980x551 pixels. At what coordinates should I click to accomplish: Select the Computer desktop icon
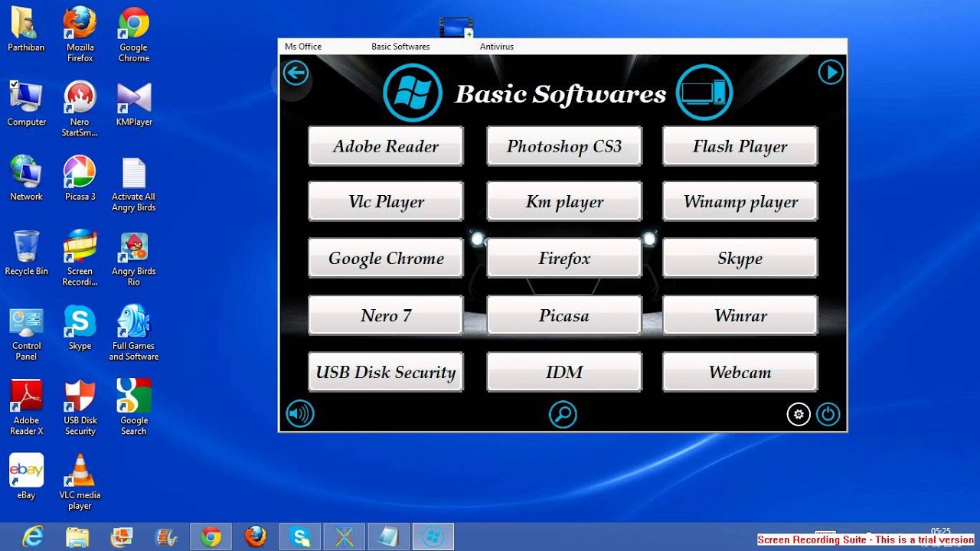(26, 103)
